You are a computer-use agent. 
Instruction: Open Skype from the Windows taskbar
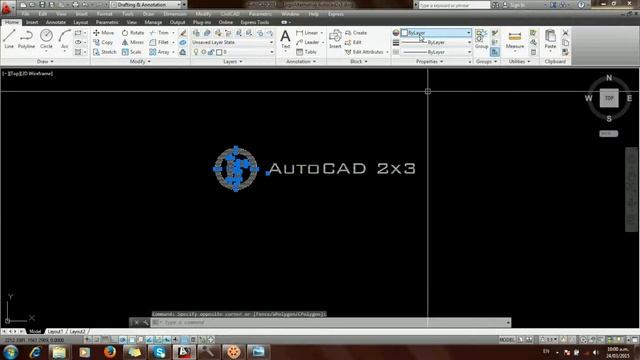(159, 352)
